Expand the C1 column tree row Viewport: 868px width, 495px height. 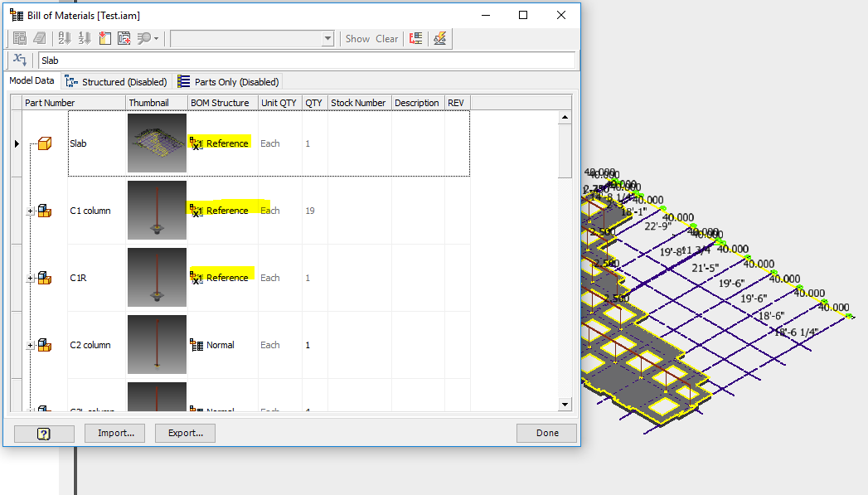(x=29, y=210)
